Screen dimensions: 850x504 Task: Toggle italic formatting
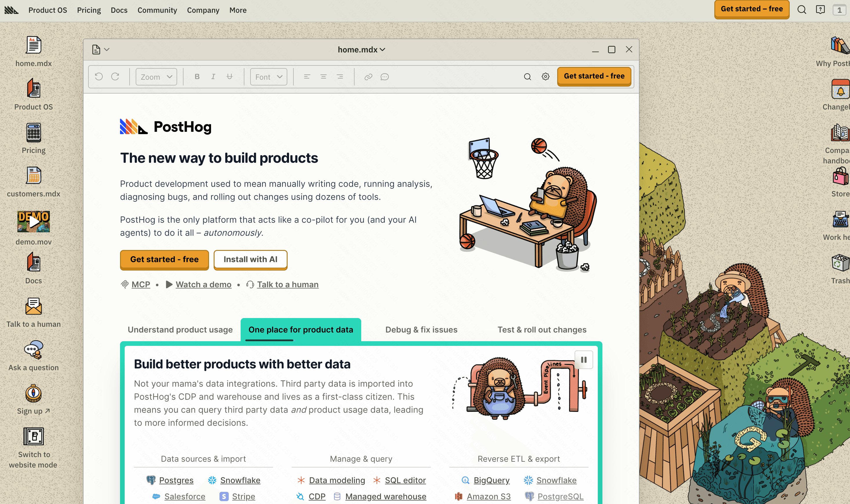pyautogui.click(x=213, y=77)
